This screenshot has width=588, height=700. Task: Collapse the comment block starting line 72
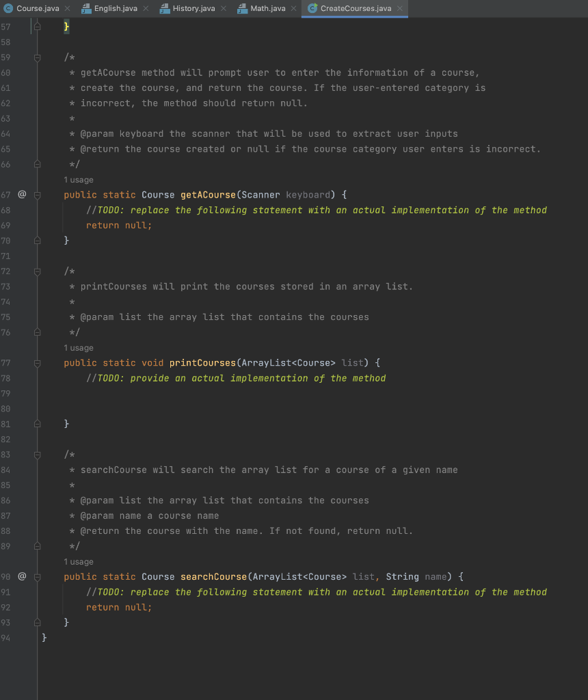pyautogui.click(x=38, y=271)
